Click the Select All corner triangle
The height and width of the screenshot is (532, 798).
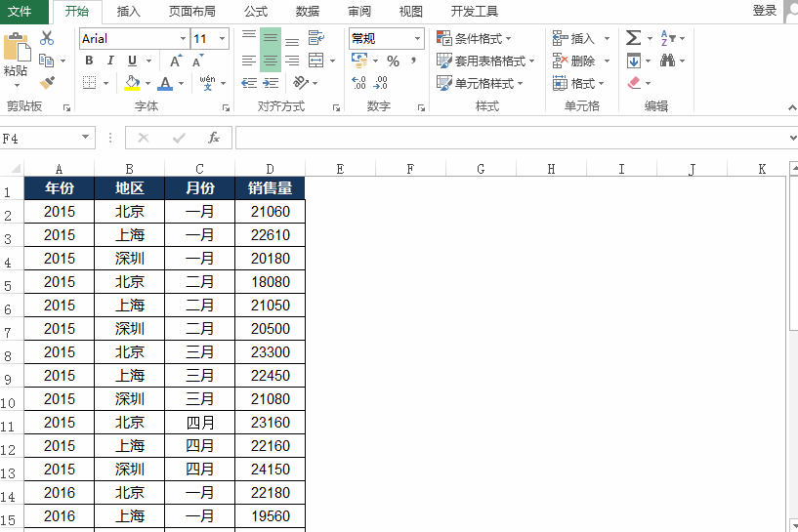(x=16, y=169)
